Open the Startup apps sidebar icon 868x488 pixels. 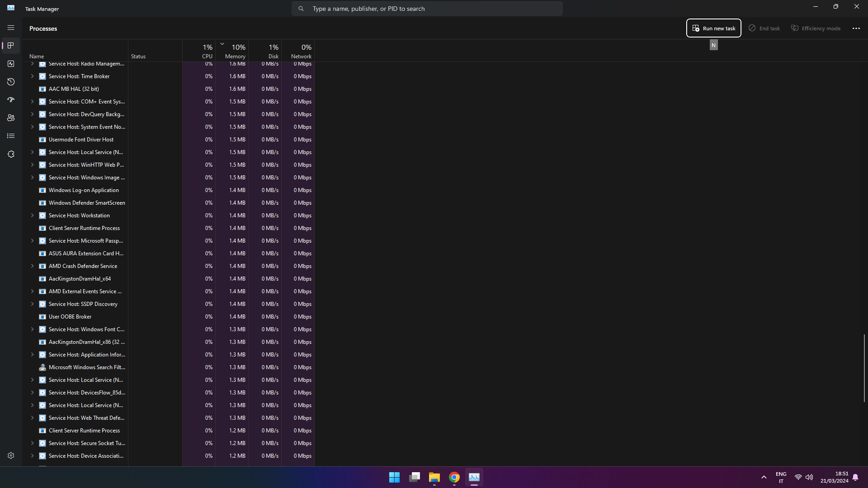(11, 100)
